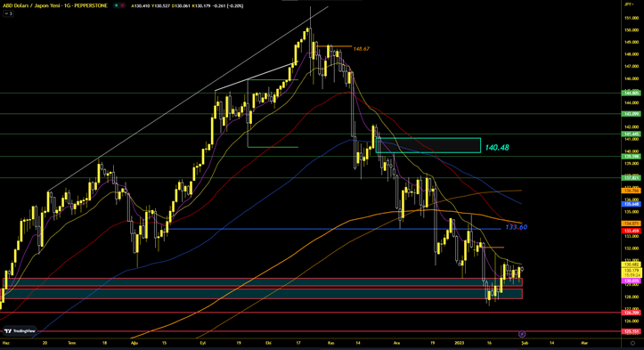644x350 pixels.
Task: Select the orange 148.67 price label
Action: tap(362, 48)
